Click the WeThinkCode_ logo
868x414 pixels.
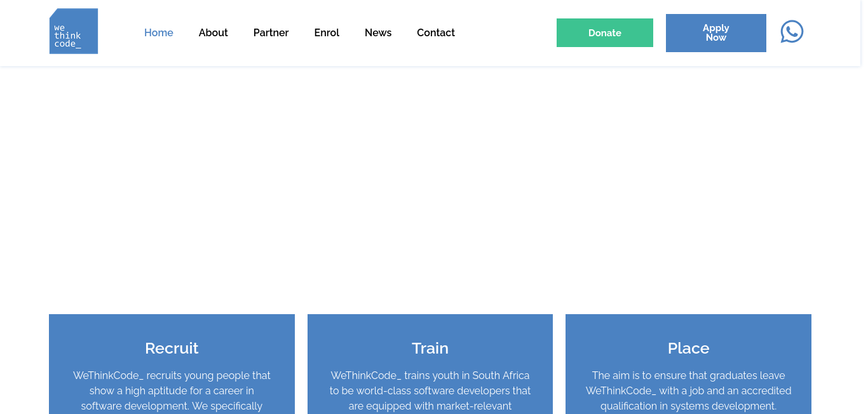(74, 31)
